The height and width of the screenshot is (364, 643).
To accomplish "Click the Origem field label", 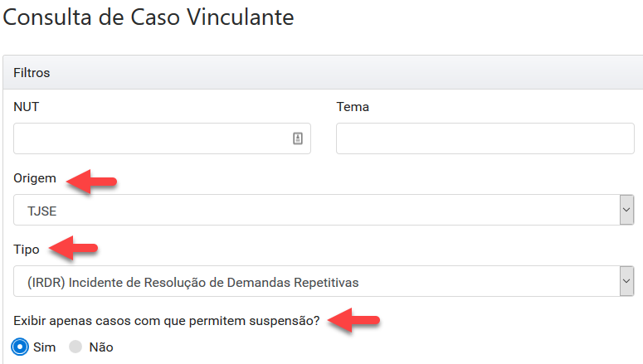I will pos(35,178).
